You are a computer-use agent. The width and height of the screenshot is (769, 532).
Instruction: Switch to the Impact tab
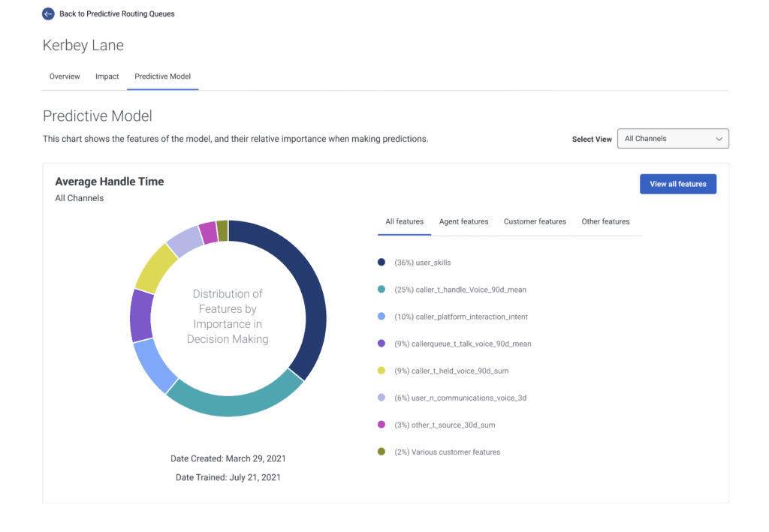point(107,77)
